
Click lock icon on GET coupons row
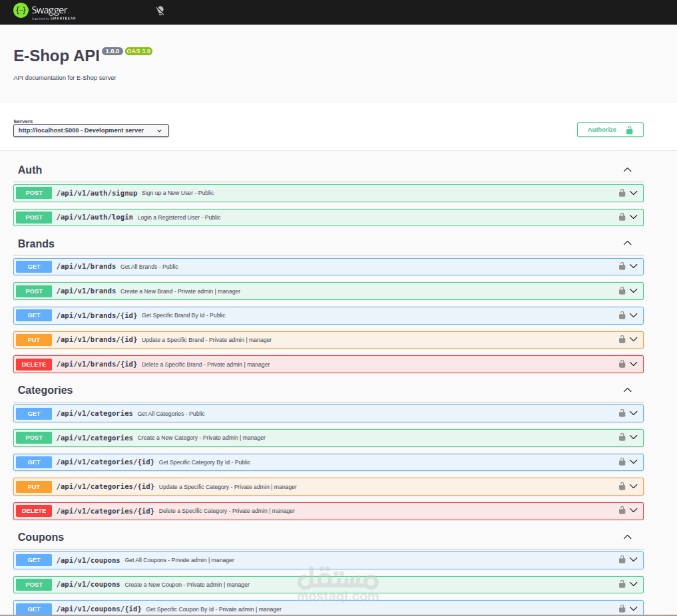click(x=622, y=559)
